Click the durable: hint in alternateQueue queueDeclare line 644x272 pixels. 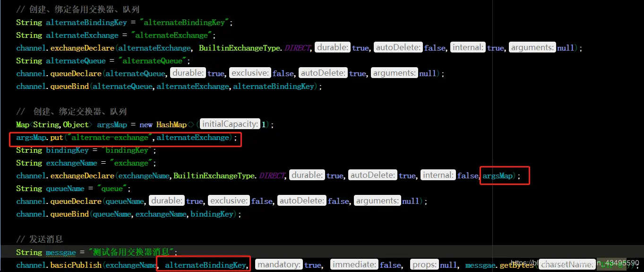point(189,73)
